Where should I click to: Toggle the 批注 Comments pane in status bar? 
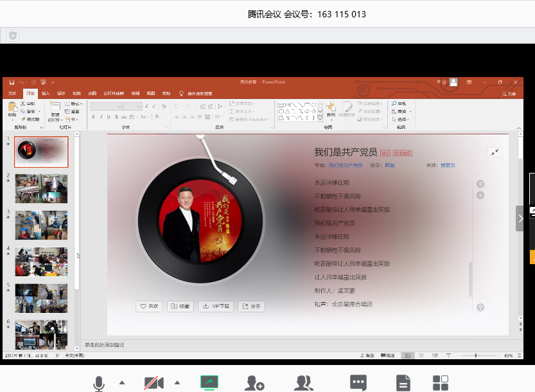click(388, 355)
